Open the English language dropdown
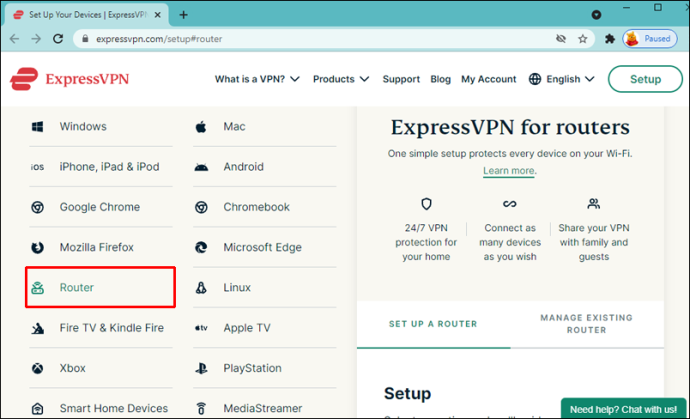This screenshot has width=690, height=419. coord(570,79)
